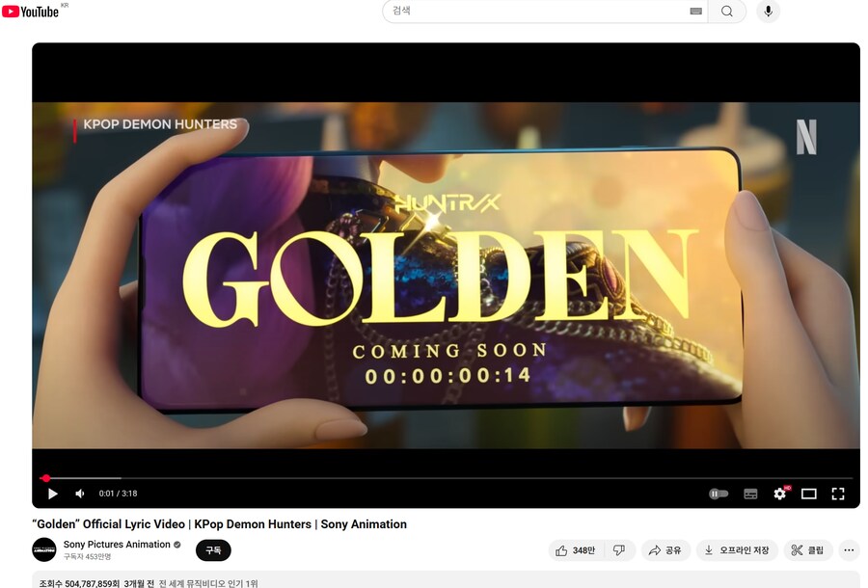Click the magnifier search button
The height and width of the screenshot is (588, 868).
(727, 12)
